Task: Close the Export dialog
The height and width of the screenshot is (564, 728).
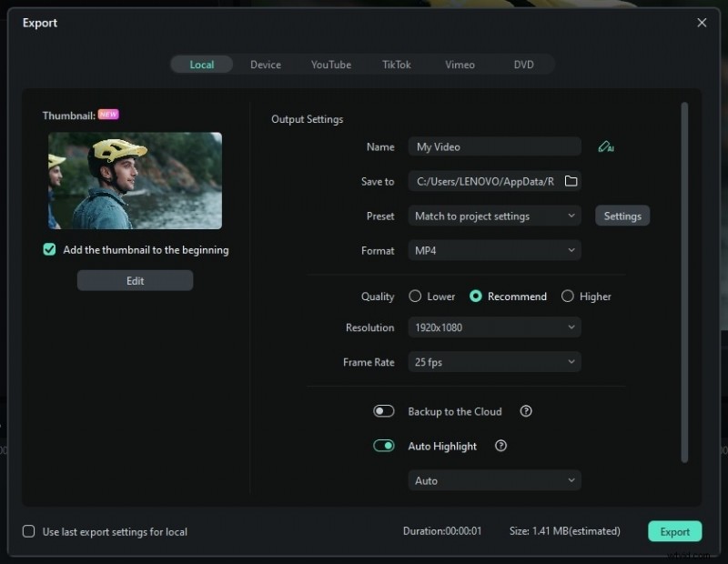Action: click(702, 22)
